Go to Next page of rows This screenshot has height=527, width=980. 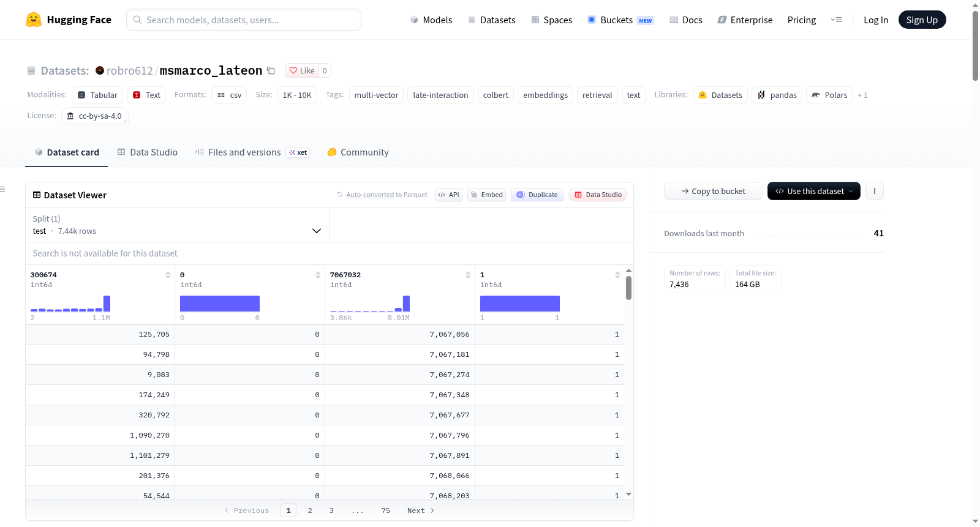tap(421, 510)
